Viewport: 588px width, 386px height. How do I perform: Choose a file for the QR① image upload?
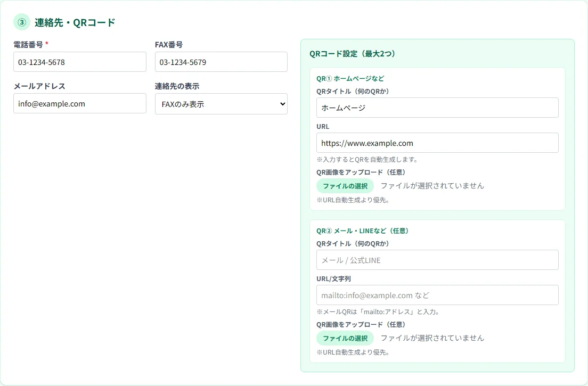345,186
